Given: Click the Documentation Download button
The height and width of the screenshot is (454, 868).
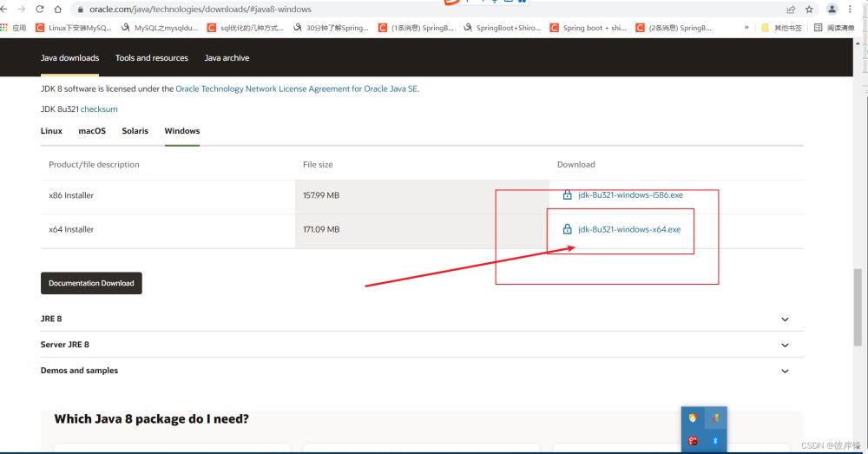Looking at the screenshot, I should (x=91, y=283).
